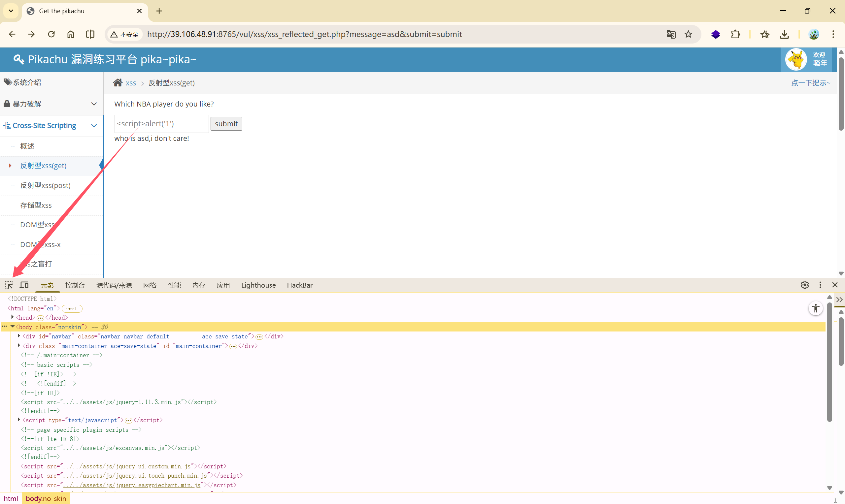Viewport: 845px width, 504px height.
Task: Click the browser reload button
Action: tap(51, 34)
